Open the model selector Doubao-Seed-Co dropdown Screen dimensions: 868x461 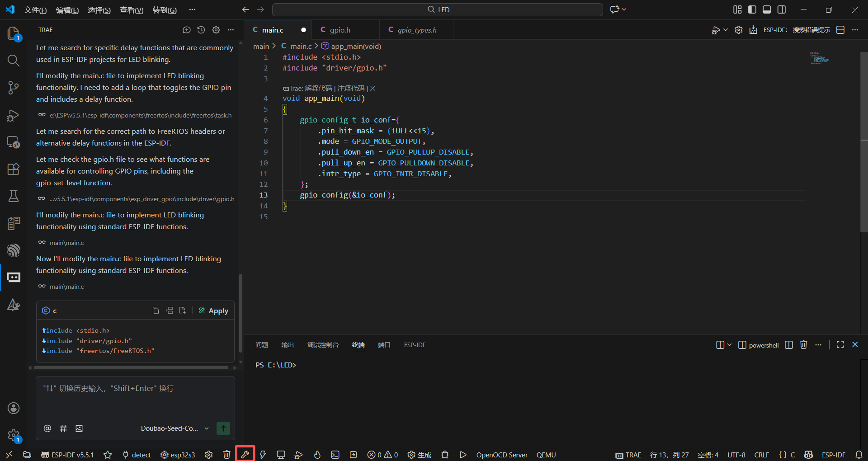click(x=175, y=428)
